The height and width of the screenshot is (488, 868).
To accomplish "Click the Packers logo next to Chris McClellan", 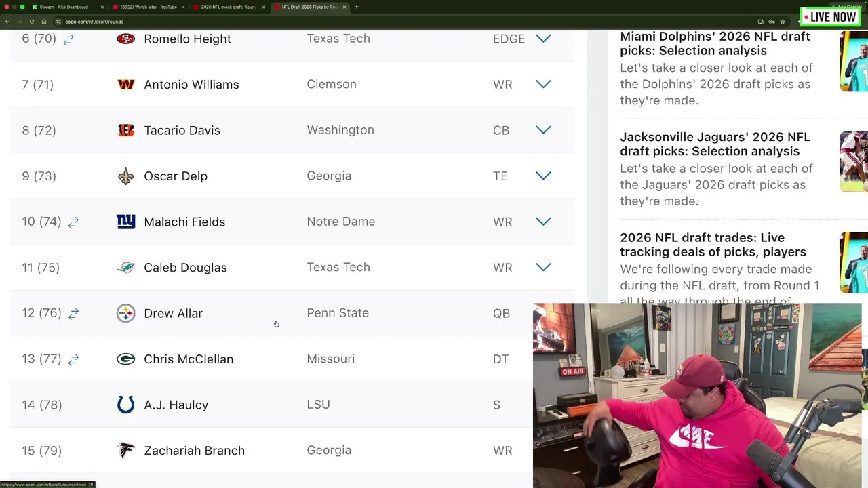I will tap(125, 359).
